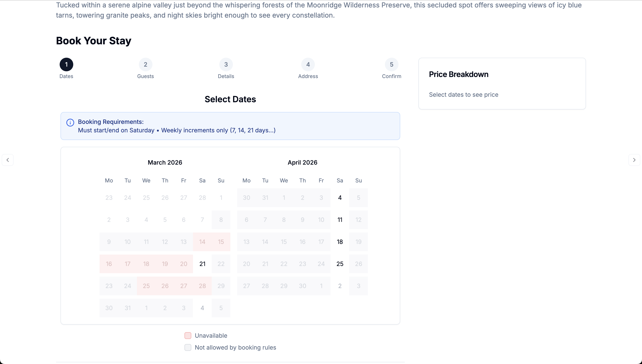
Task: Click the Select Dates heading
Action: [x=230, y=99]
